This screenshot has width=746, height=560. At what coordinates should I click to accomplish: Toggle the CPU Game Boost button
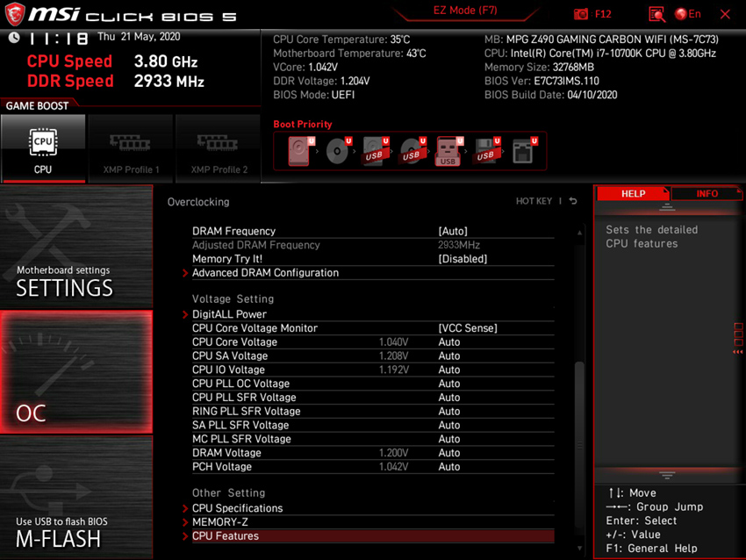pyautogui.click(x=43, y=148)
